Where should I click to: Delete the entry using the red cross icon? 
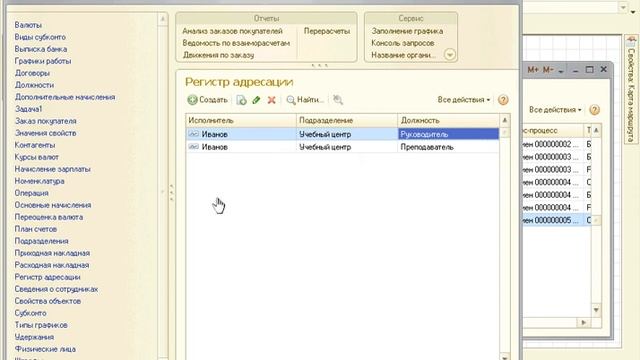(271, 100)
